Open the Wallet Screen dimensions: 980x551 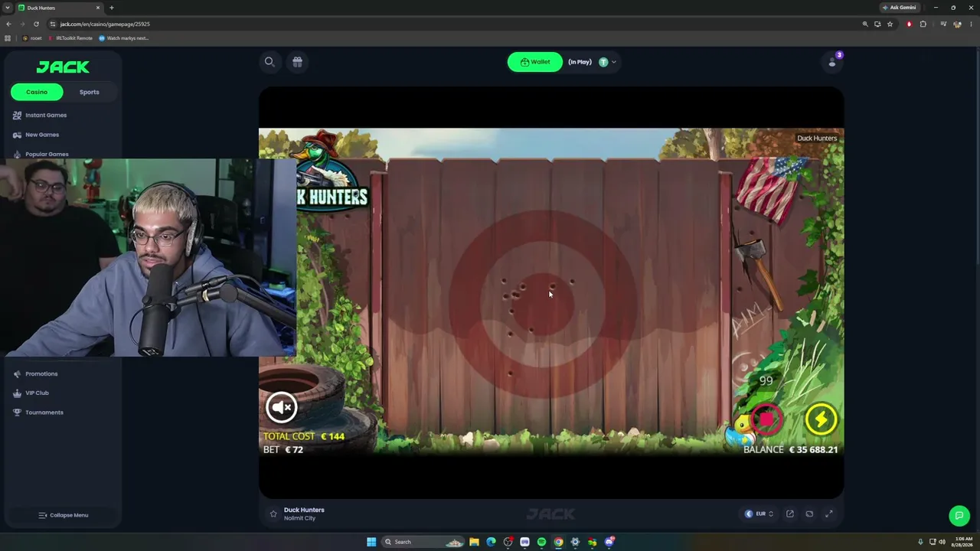(534, 62)
